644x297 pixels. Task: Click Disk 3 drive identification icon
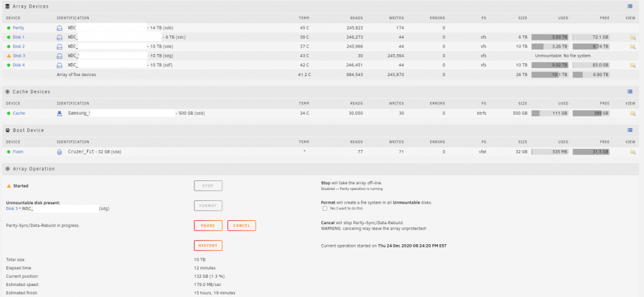coord(59,56)
